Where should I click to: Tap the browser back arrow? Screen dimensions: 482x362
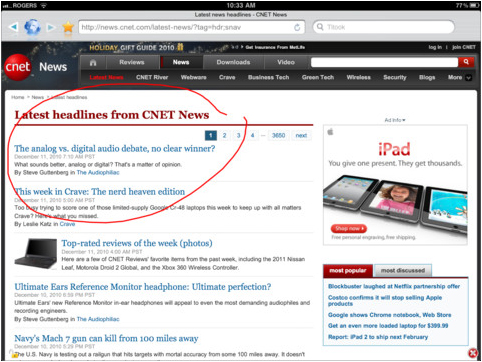pyautogui.click(x=13, y=27)
